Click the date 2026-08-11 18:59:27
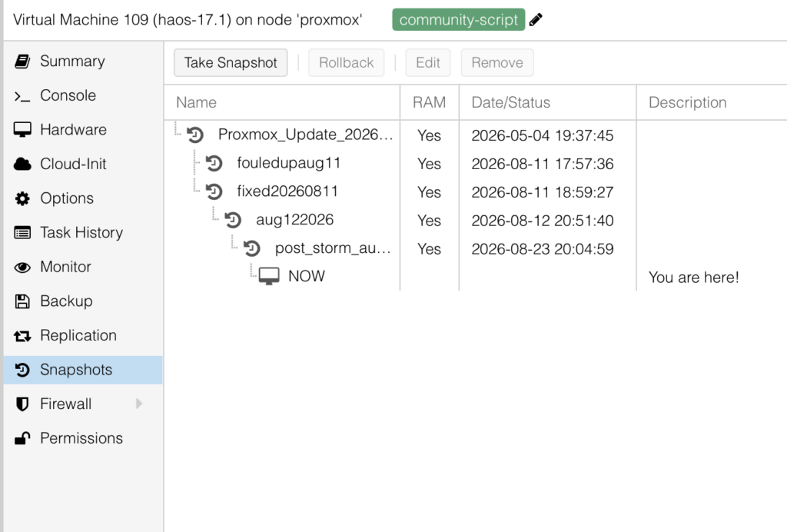Viewport: 787px width, 532px height. [x=542, y=192]
